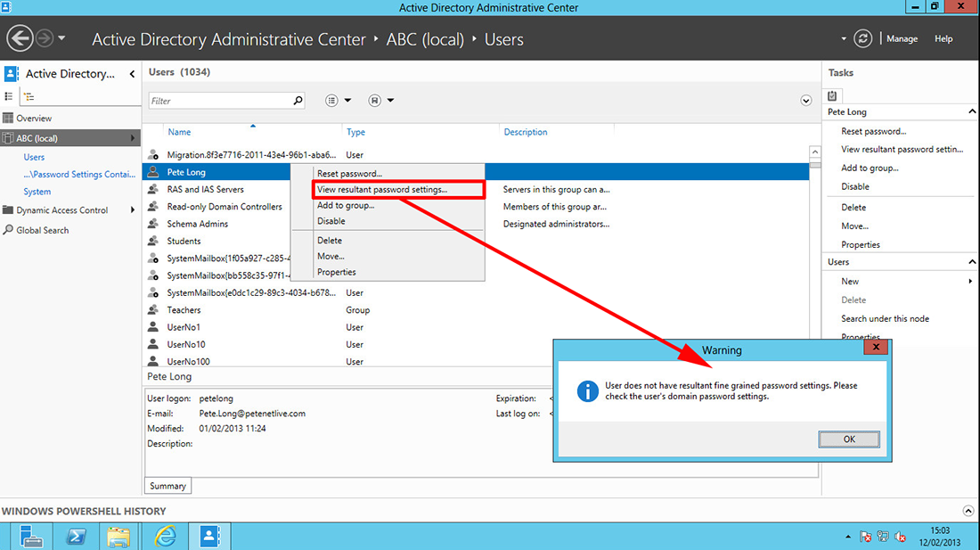Select the Migration mailbox user row
Viewport: 980px width, 550px height.
coord(476,155)
